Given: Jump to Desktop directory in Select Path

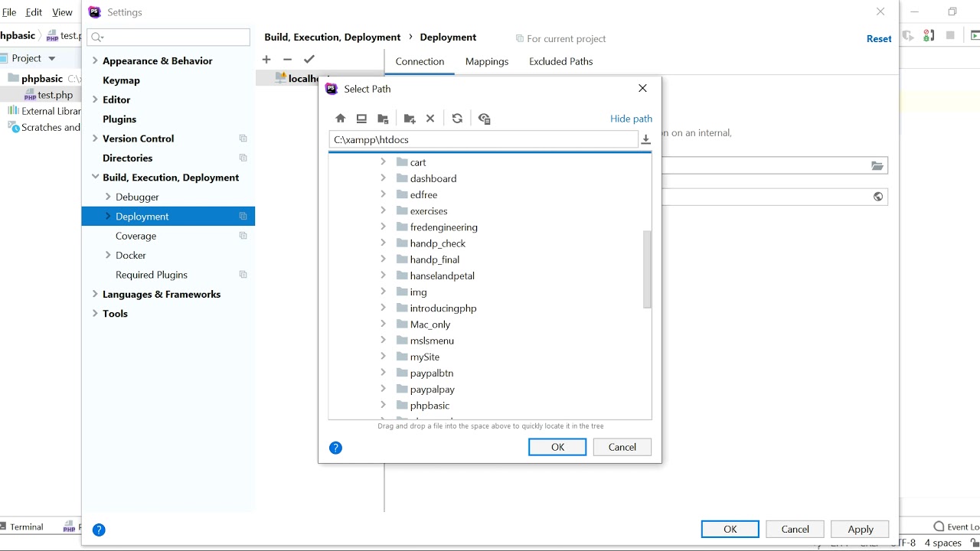Looking at the screenshot, I should (361, 119).
